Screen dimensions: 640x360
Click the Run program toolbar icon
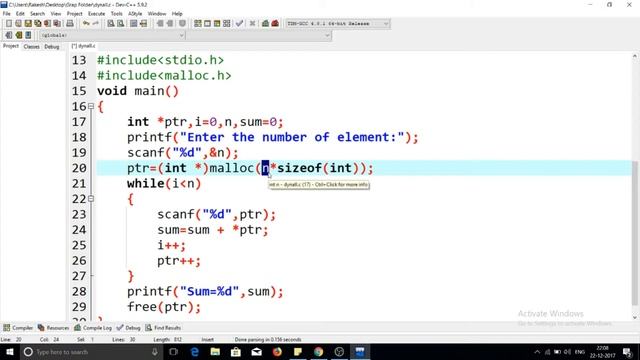[207, 24]
